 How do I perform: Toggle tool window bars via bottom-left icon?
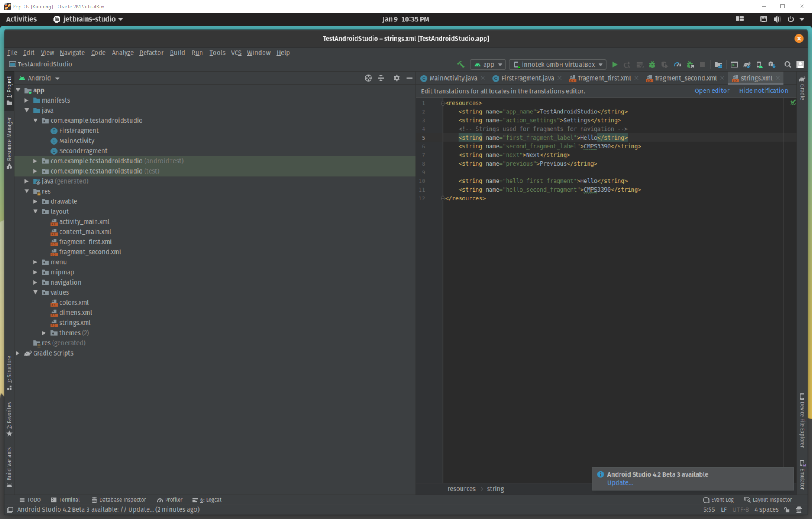click(10, 510)
